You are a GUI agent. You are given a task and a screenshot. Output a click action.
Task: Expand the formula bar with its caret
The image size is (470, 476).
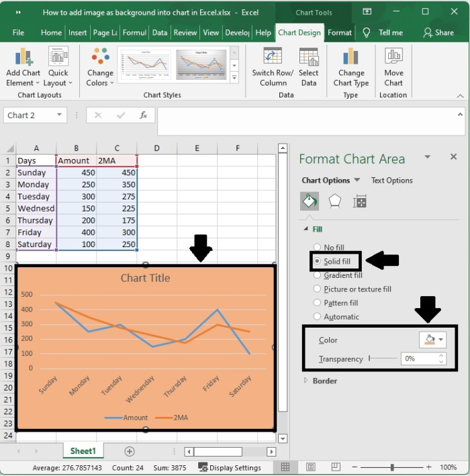(x=460, y=115)
